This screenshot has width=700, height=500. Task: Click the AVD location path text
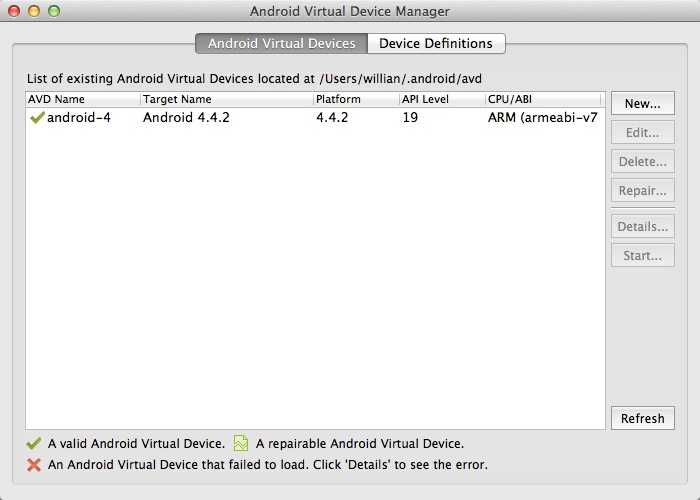401,79
